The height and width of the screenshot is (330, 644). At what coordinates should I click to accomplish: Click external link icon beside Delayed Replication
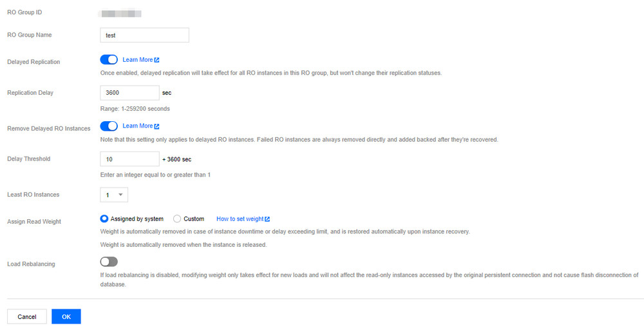pyautogui.click(x=157, y=60)
